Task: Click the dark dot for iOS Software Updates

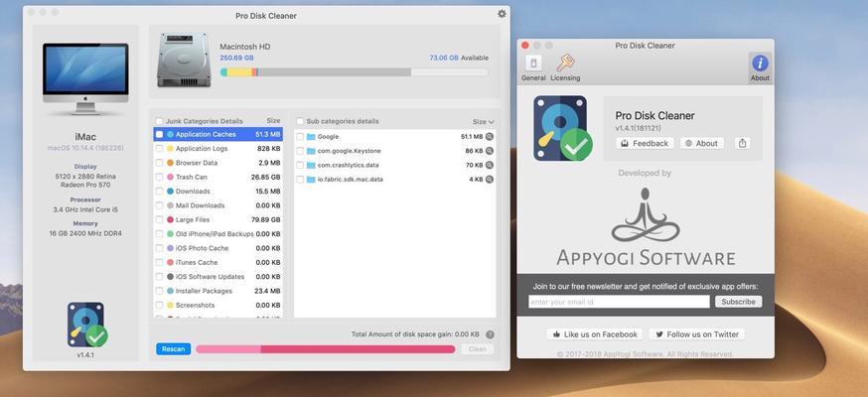Action: [x=171, y=277]
